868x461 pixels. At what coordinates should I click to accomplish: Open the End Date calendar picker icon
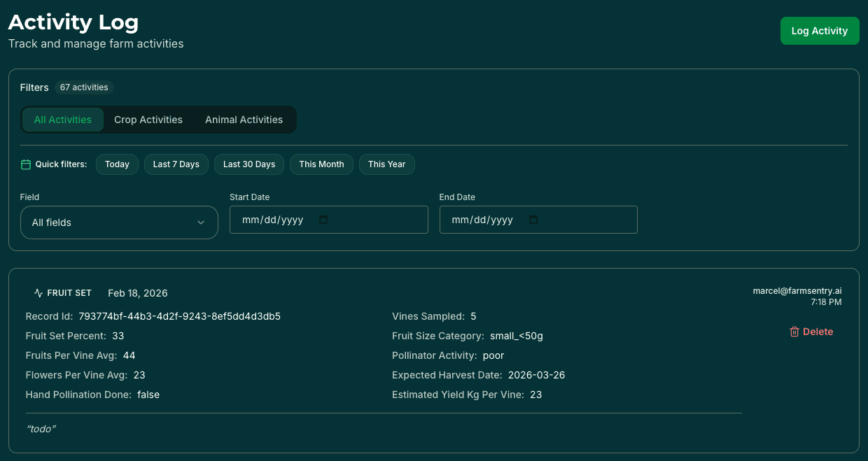[533, 219]
